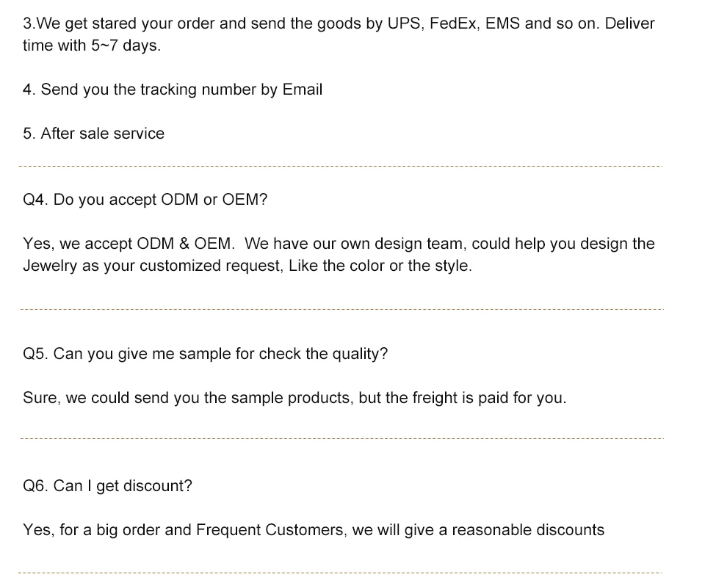Click the Q5 question about sample quality

(205, 354)
